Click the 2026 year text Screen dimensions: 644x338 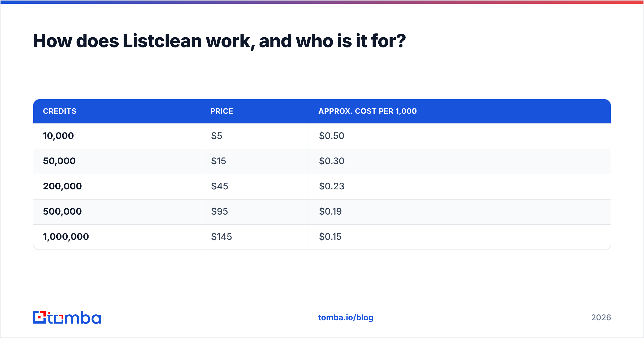click(601, 318)
